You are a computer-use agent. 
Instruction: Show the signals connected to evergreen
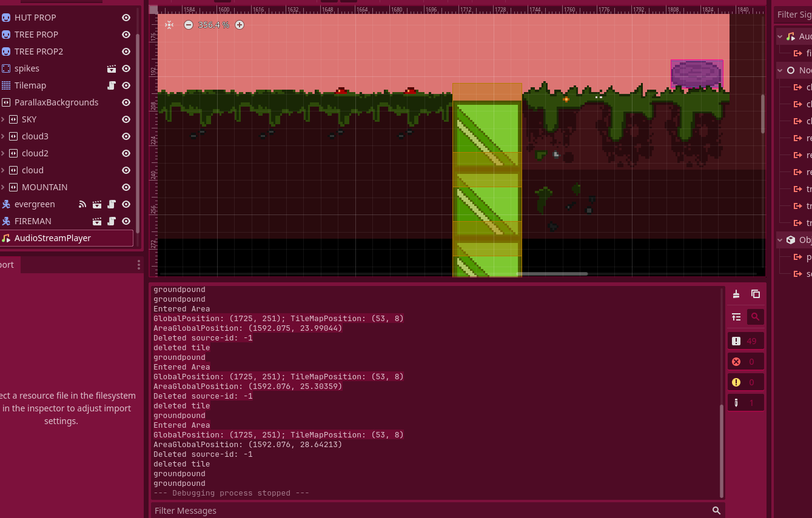pos(82,204)
